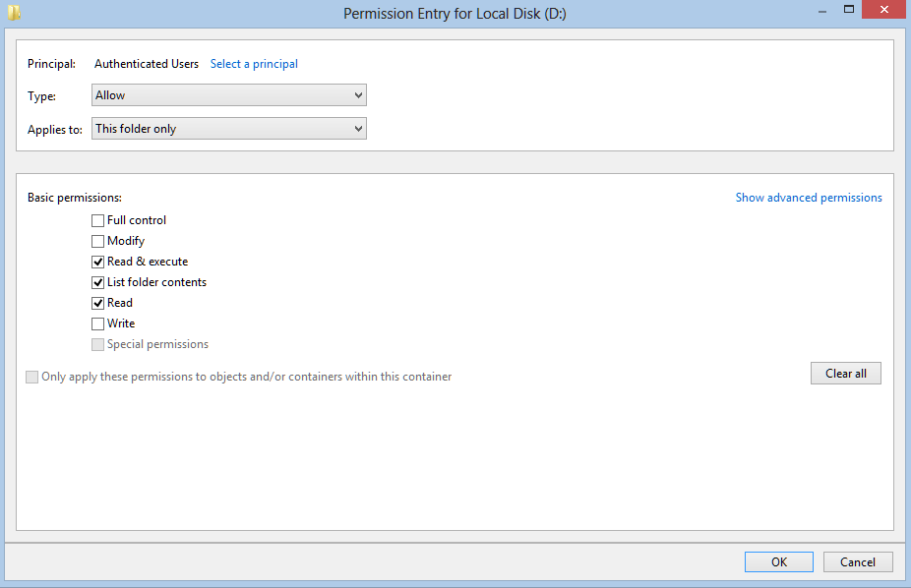This screenshot has width=911, height=588.
Task: Click the grayed Special permissions checkbox
Action: [97, 345]
